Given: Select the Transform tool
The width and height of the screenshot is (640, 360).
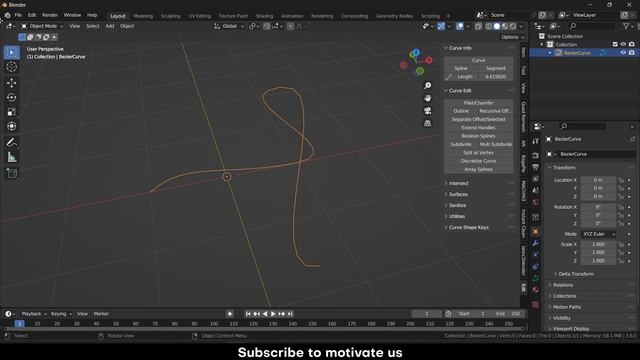Looking at the screenshot, I should (11, 126).
